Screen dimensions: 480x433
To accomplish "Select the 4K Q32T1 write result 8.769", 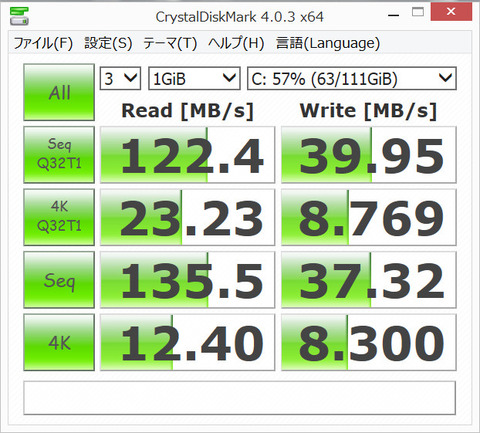I will click(x=369, y=217).
